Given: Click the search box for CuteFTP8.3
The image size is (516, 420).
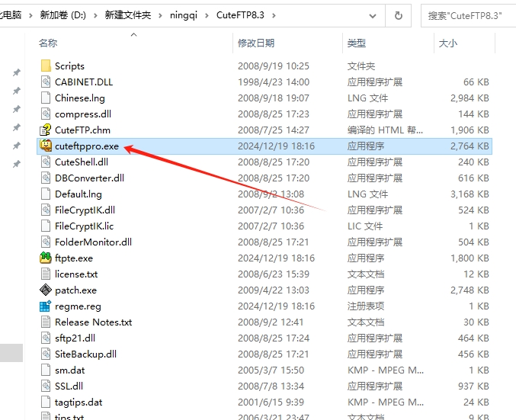Looking at the screenshot, I should point(468,15).
